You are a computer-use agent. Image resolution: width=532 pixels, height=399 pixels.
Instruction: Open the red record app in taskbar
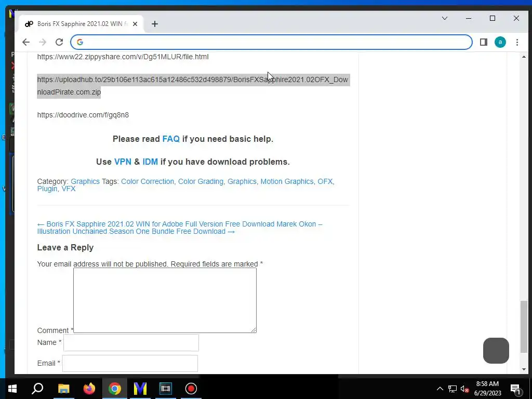click(191, 389)
